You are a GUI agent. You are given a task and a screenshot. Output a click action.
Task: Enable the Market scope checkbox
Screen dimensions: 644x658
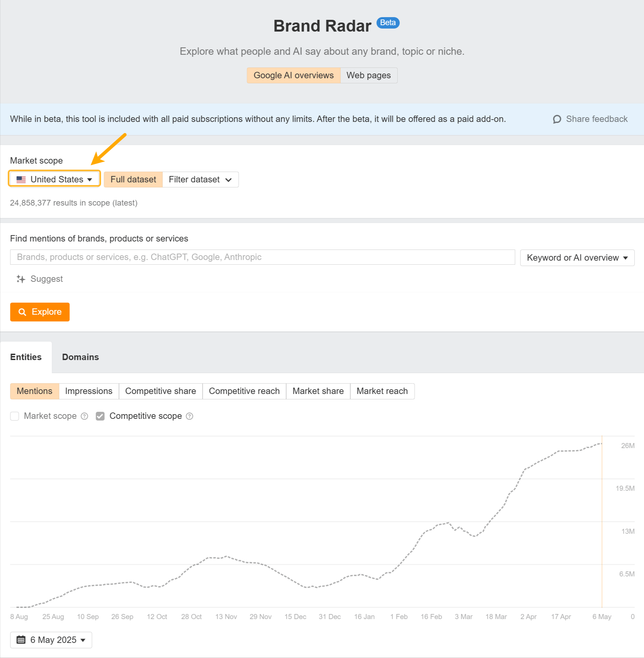coord(14,416)
